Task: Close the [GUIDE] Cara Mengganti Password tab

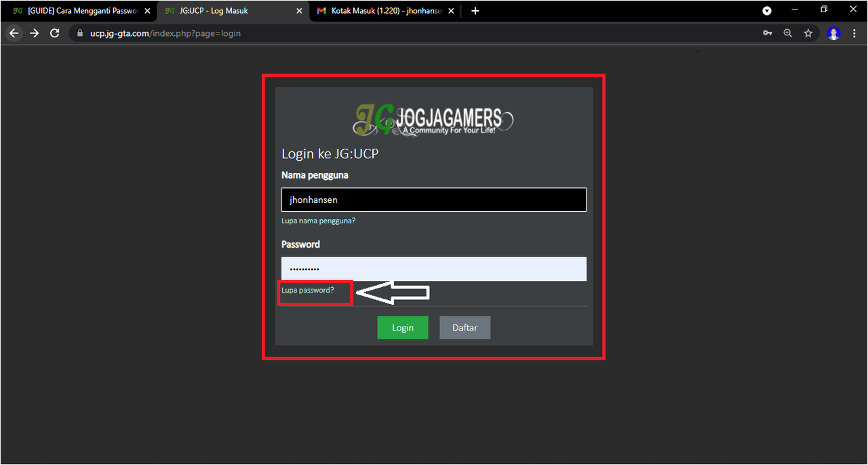Action: 147,11
